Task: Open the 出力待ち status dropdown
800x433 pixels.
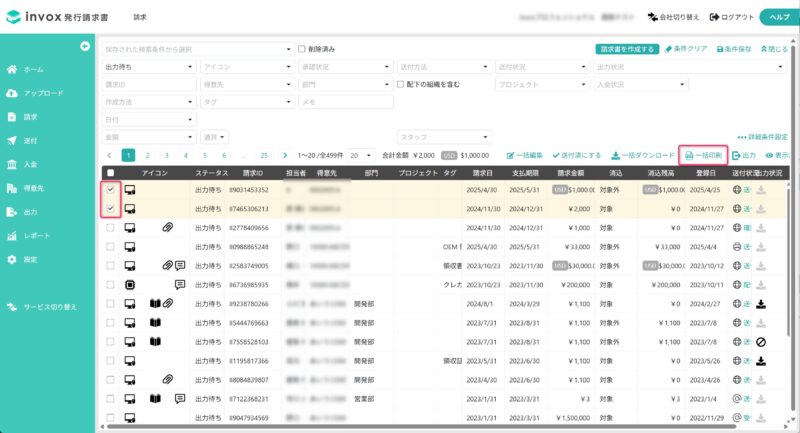Action: coord(149,67)
